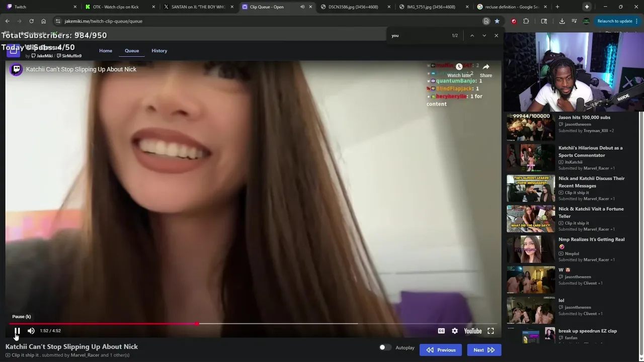Image resolution: width=644 pixels, height=362 pixels.
Task: Go to next find result arrow
Action: click(484, 36)
